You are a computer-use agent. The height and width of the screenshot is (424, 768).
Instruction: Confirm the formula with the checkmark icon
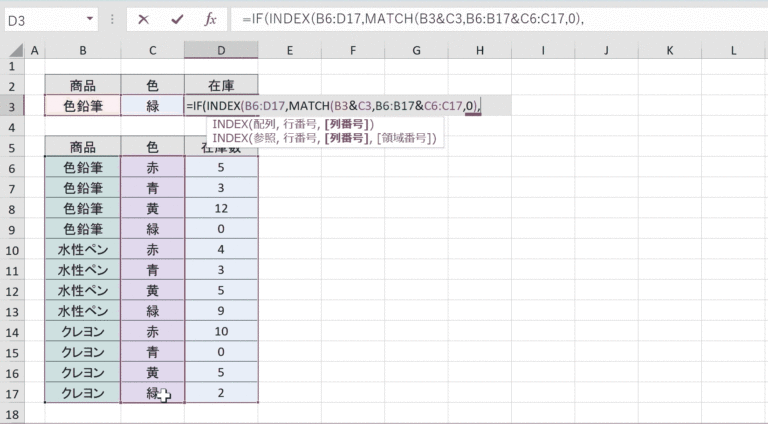[177, 19]
